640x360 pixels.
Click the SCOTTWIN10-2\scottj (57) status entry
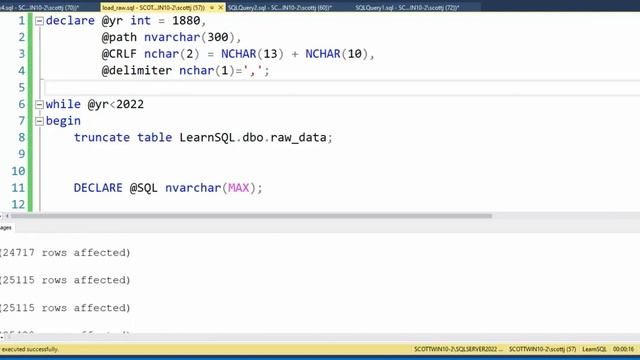coord(542,349)
